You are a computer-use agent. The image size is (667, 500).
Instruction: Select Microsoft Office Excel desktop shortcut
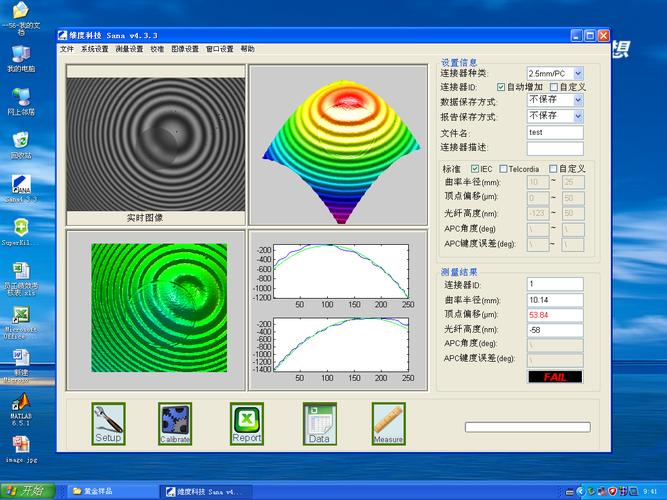pos(21,323)
